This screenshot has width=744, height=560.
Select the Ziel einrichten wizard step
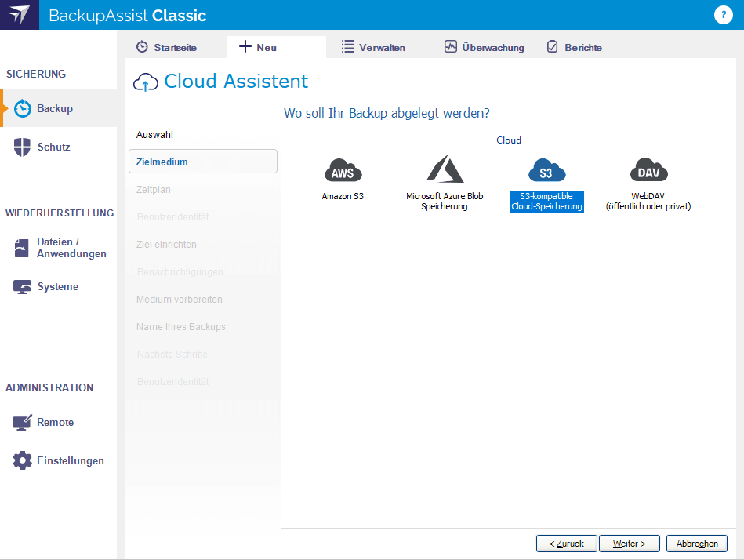tap(166, 245)
